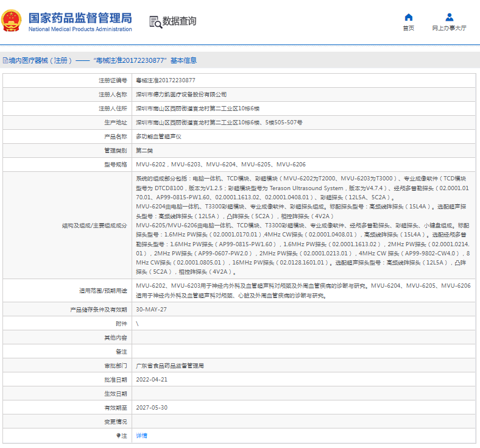Viewport: 480px width, 448px height.
Task: Click the 首页 house icon
Action: [408, 17]
